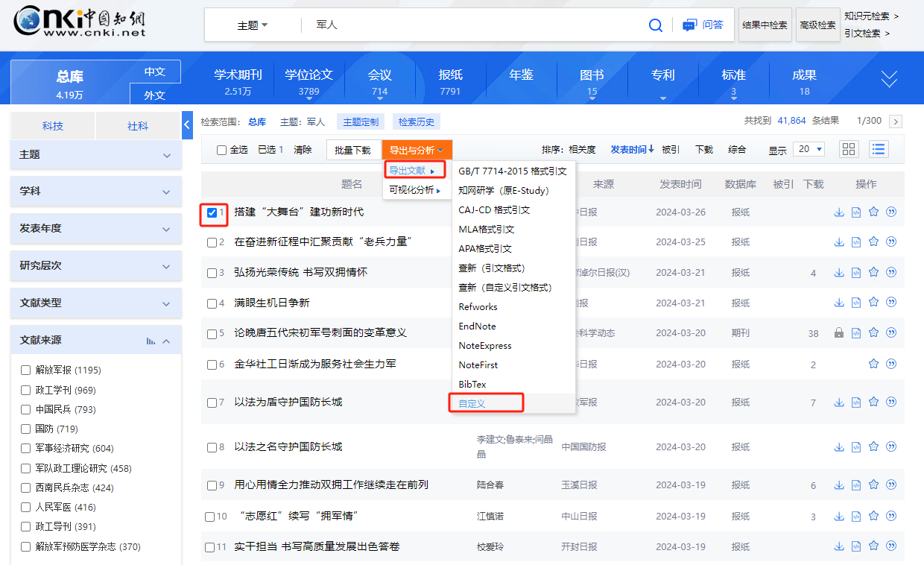Click the 高级检索 button
This screenshot has width=924, height=565.
point(817,25)
